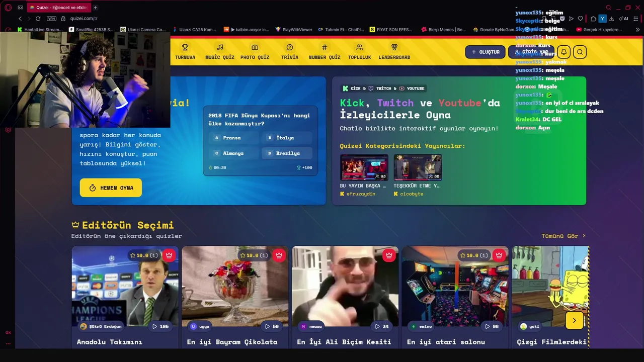The height and width of the screenshot is (362, 644).
Task: Open author ugga profile
Action: tap(199, 326)
